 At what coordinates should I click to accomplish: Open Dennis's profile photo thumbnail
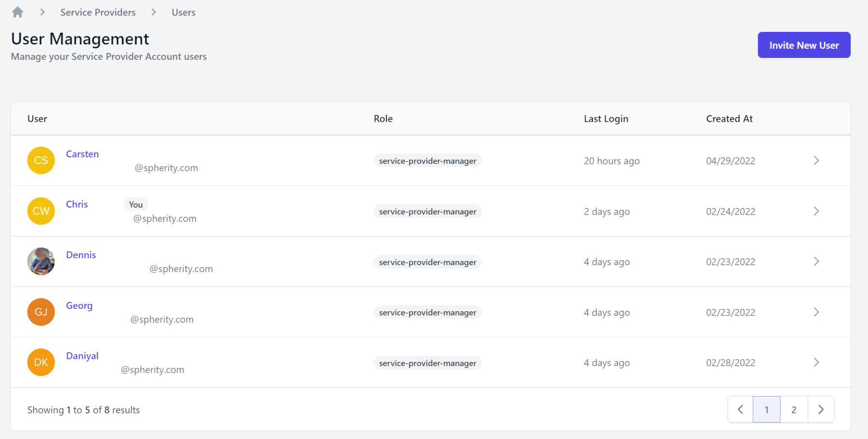tap(41, 261)
